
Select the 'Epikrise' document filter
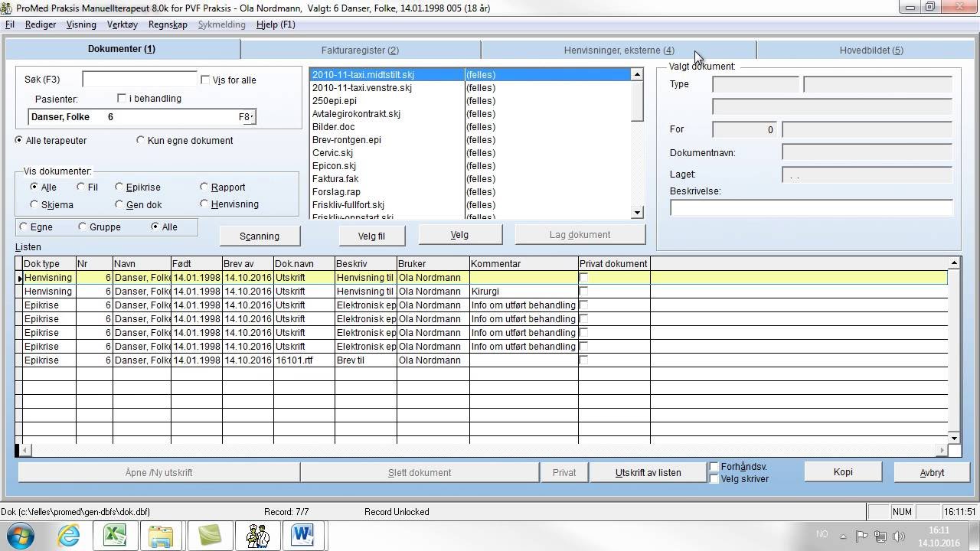pos(119,187)
